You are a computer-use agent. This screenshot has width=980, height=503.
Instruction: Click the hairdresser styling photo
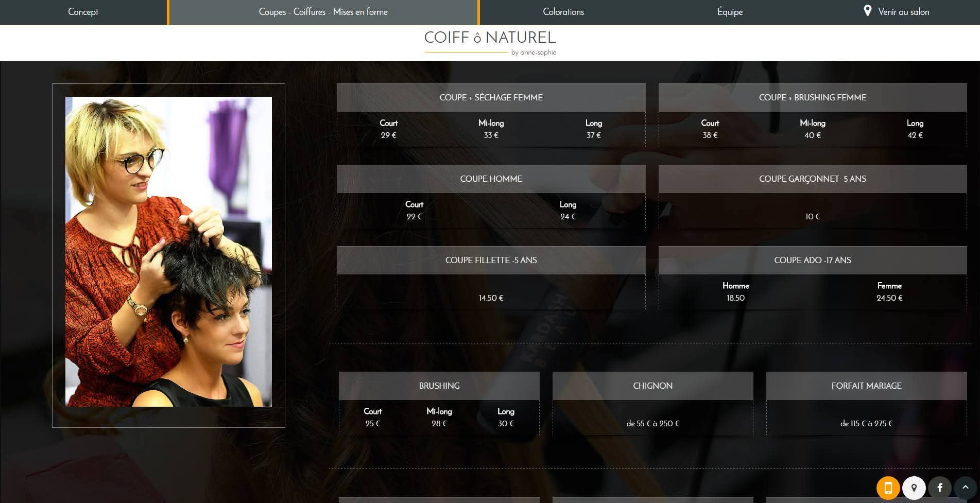[x=168, y=252]
